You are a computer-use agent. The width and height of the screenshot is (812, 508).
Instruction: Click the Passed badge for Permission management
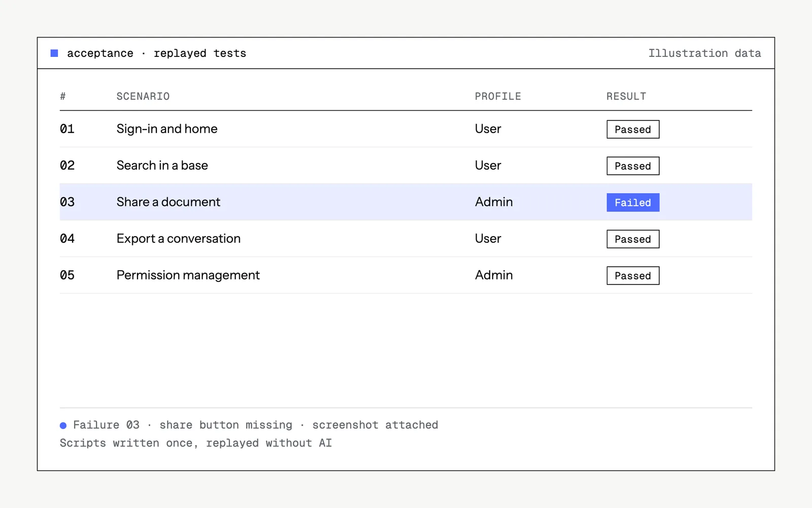click(x=633, y=276)
